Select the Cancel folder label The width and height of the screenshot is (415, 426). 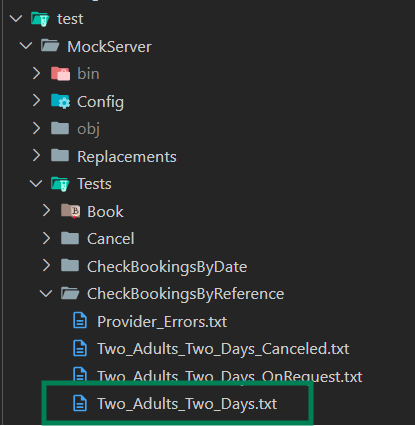click(111, 239)
